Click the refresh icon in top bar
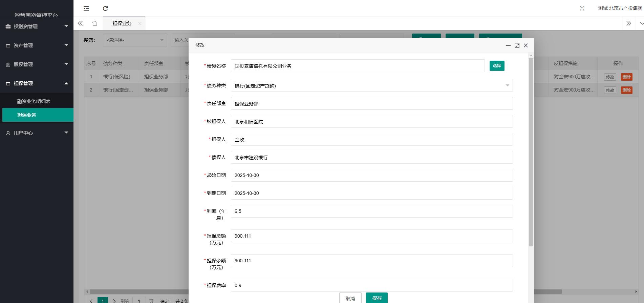 tap(105, 8)
